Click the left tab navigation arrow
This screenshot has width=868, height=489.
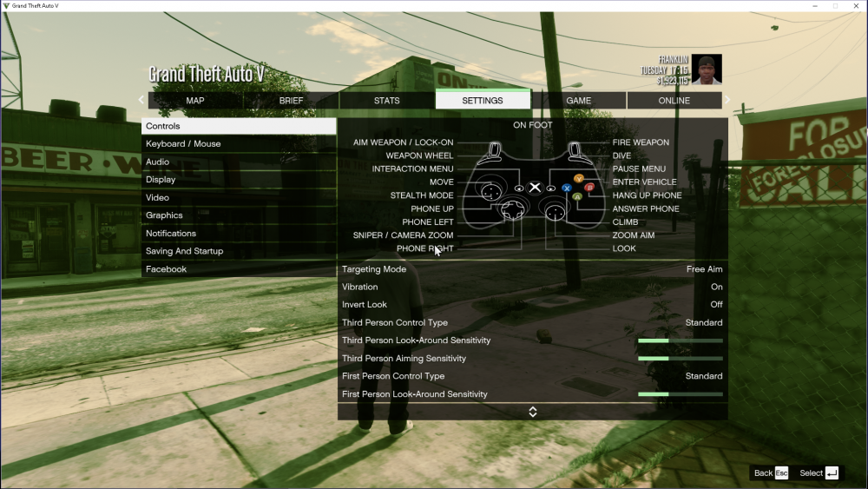141,100
